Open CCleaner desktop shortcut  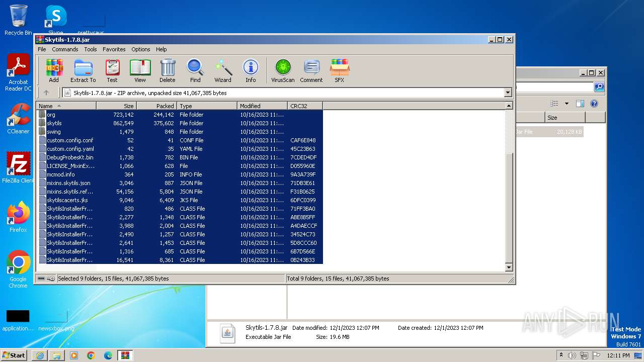(18, 119)
